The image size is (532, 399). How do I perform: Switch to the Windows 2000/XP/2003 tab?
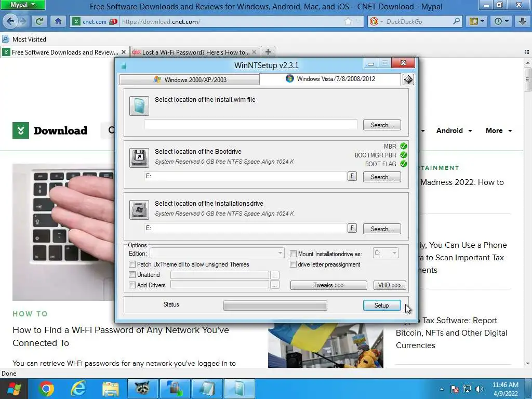click(189, 79)
